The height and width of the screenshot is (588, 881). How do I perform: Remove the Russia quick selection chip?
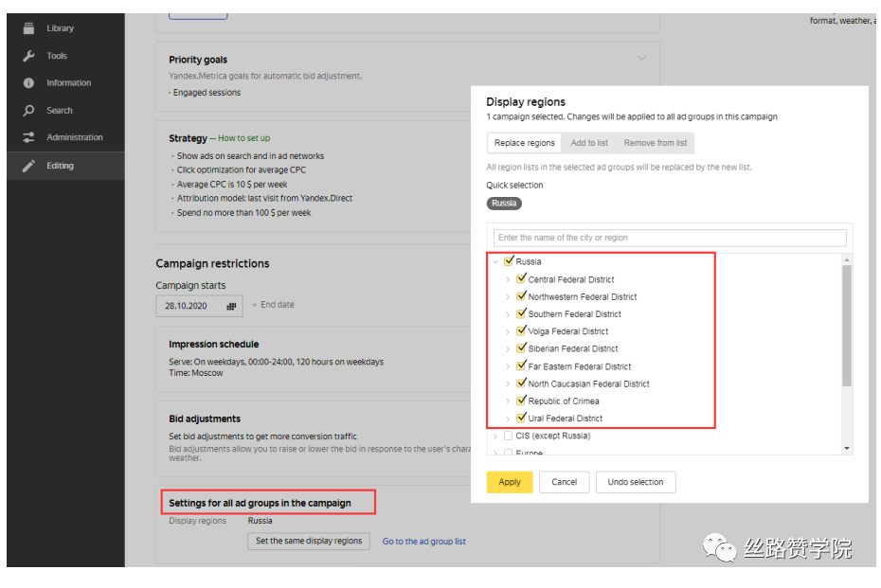[504, 203]
